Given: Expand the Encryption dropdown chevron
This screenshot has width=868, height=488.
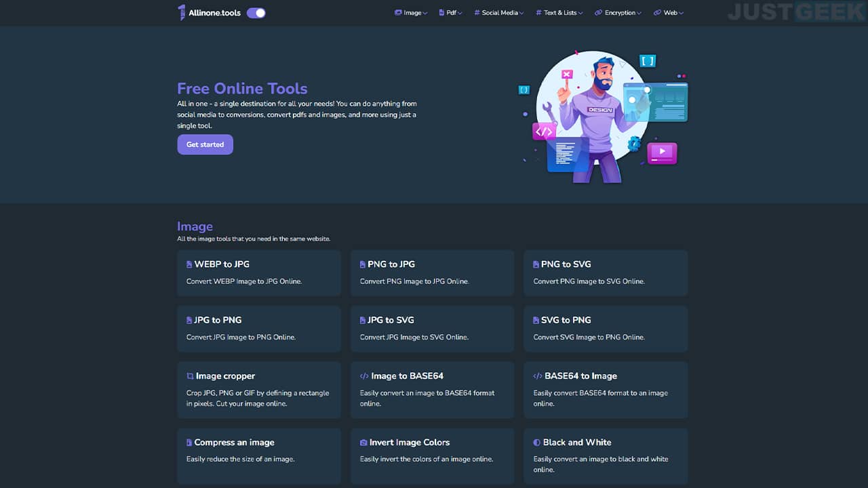Looking at the screenshot, I should point(639,14).
